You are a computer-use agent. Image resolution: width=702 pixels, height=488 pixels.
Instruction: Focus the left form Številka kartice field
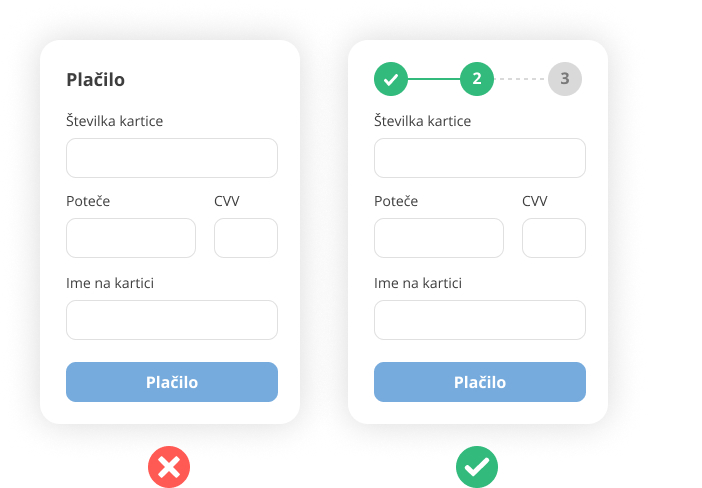click(172, 158)
